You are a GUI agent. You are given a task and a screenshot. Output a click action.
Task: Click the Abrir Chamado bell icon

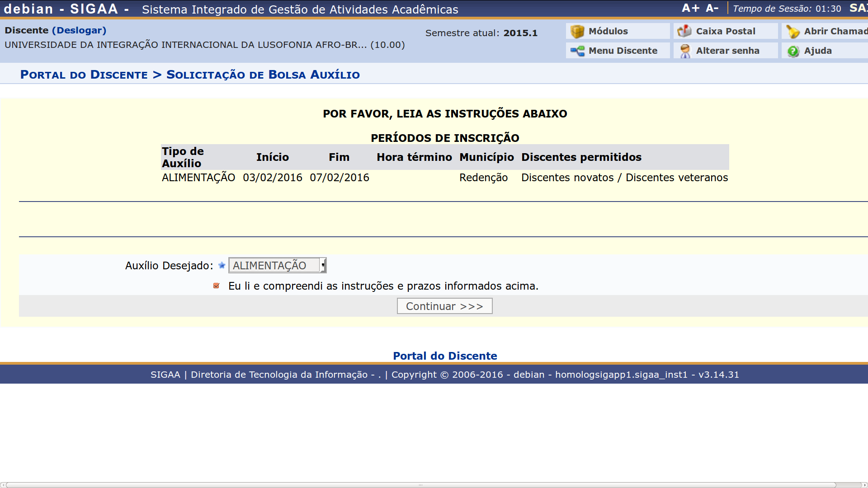[x=793, y=31]
